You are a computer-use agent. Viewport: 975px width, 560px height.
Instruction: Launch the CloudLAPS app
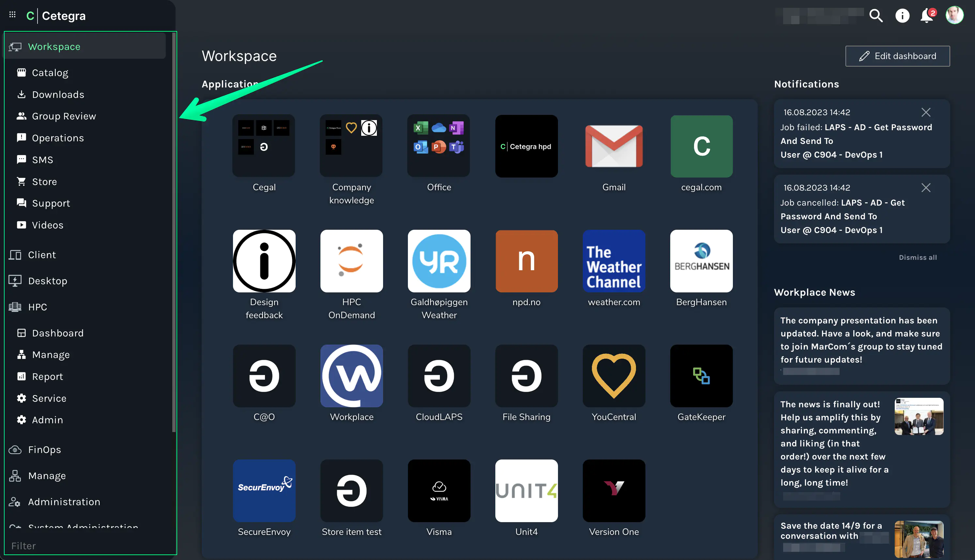click(439, 376)
